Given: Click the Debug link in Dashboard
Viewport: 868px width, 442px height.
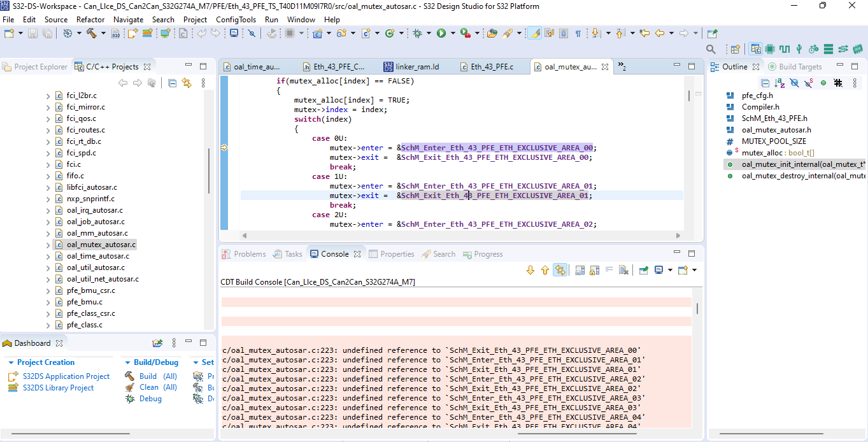Looking at the screenshot, I should click(x=150, y=399).
